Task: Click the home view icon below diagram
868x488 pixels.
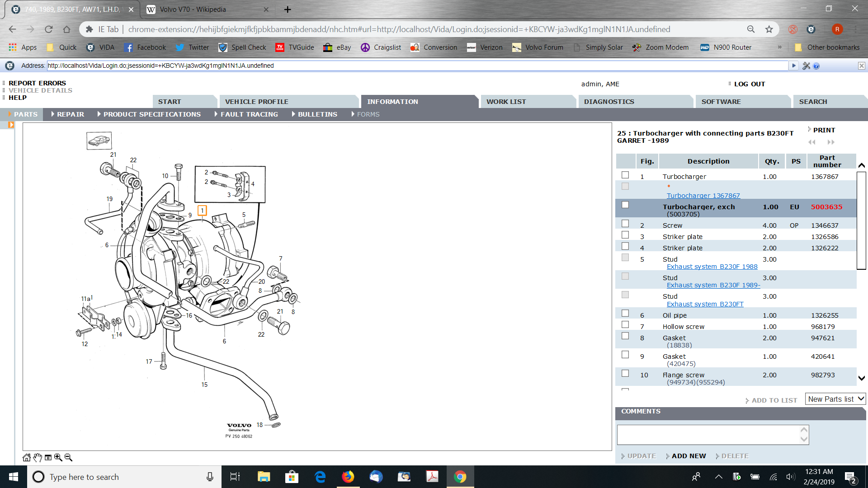Action: click(x=27, y=457)
